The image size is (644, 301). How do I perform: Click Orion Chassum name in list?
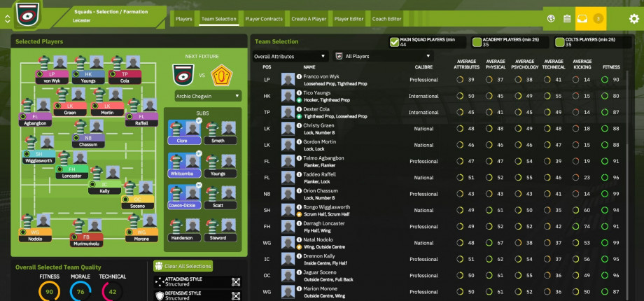tap(321, 191)
